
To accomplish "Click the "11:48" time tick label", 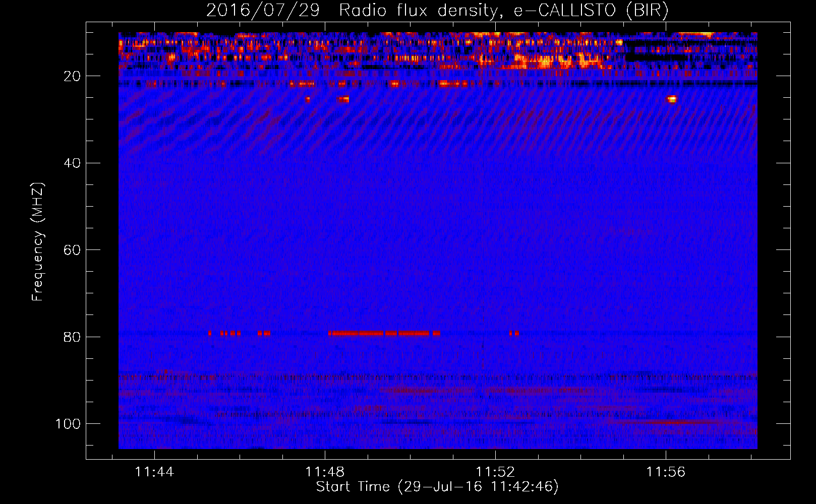I will 325,472.
